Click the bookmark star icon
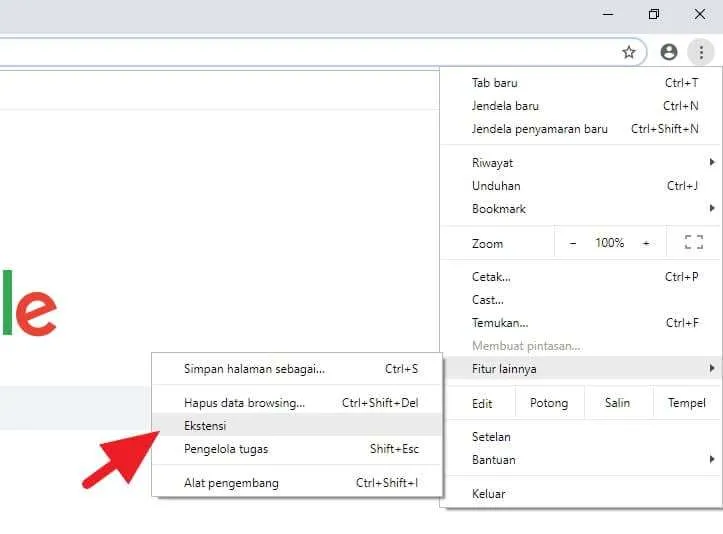723x534 pixels. pos(628,52)
